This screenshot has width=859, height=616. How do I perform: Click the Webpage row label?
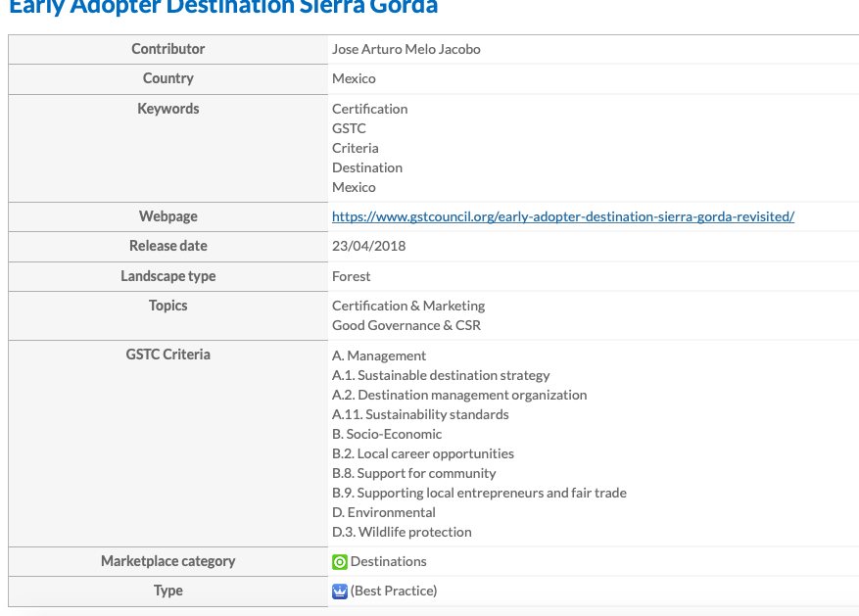168,216
